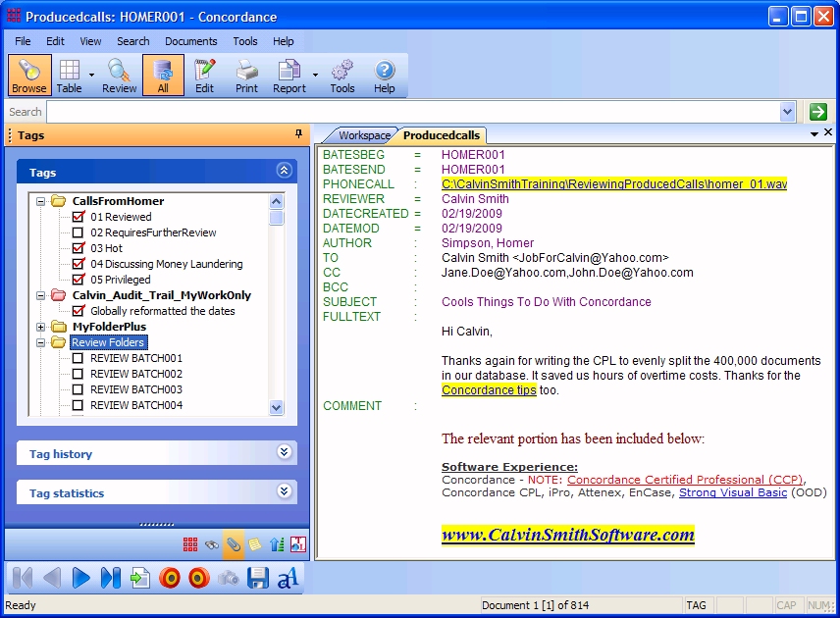Click the Help question-mark toolbar icon
840x618 pixels.
click(384, 76)
